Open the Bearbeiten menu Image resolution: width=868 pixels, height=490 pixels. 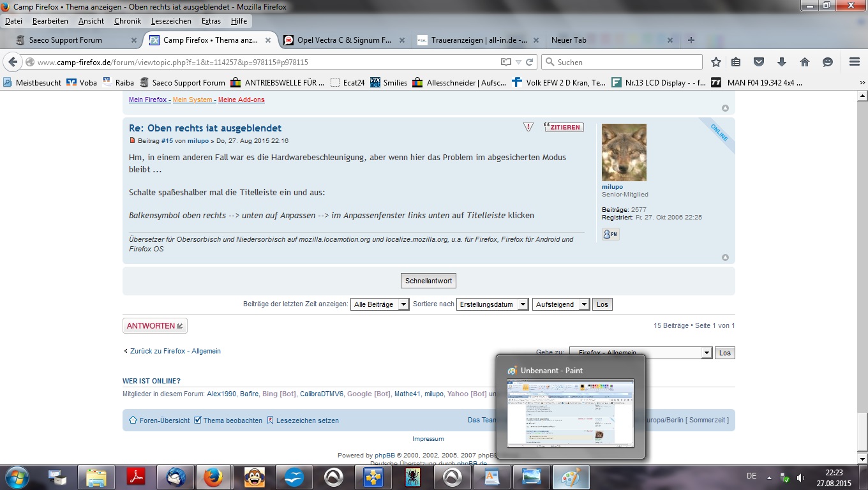[50, 21]
